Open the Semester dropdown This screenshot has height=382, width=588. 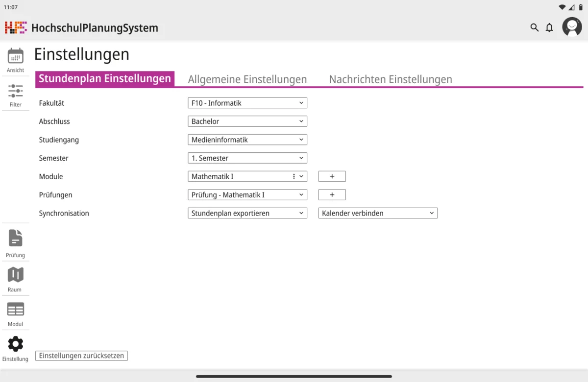[247, 158]
